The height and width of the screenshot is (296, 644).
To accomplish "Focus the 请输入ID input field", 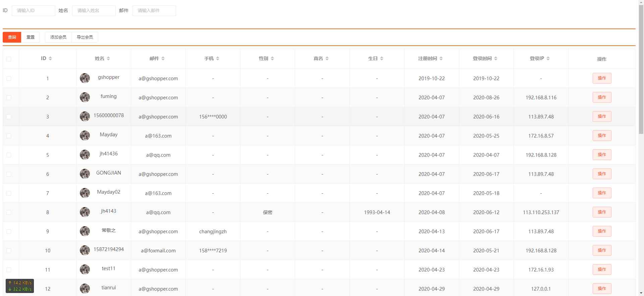I will coord(34,11).
